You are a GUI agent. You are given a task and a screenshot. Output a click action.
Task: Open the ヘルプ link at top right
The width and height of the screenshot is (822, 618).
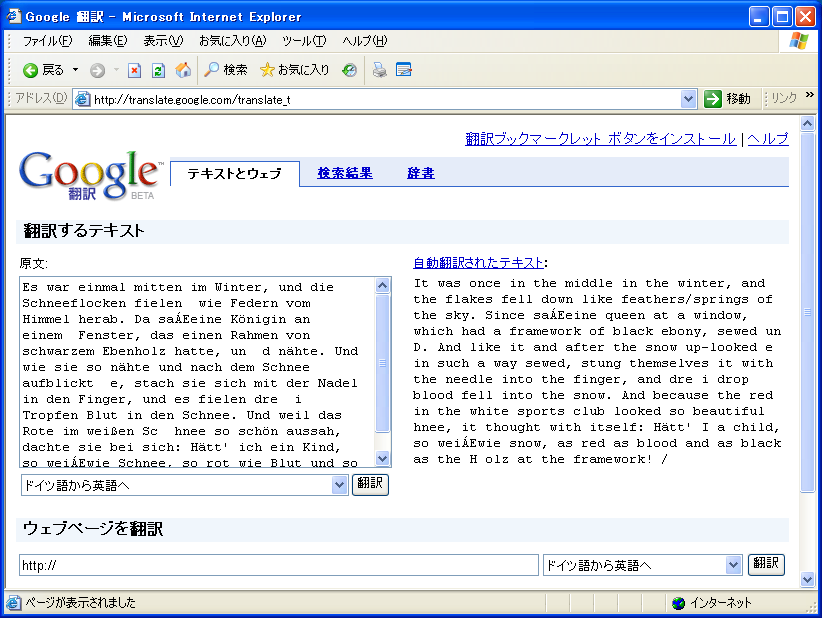(x=767, y=139)
